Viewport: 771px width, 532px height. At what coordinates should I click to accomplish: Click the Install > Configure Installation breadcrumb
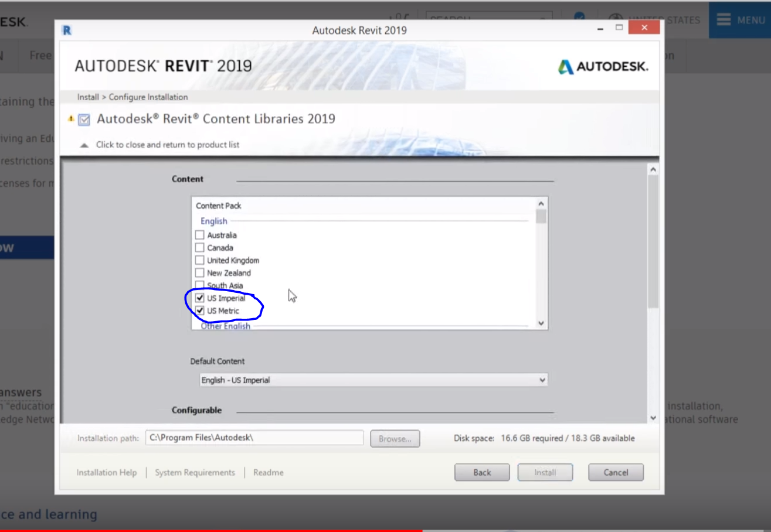click(x=133, y=97)
